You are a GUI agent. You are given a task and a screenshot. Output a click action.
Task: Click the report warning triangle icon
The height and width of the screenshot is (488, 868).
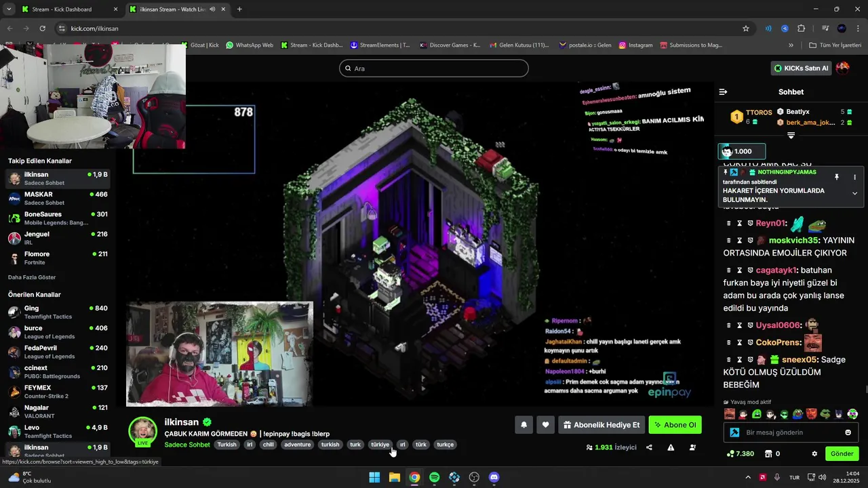tap(671, 447)
